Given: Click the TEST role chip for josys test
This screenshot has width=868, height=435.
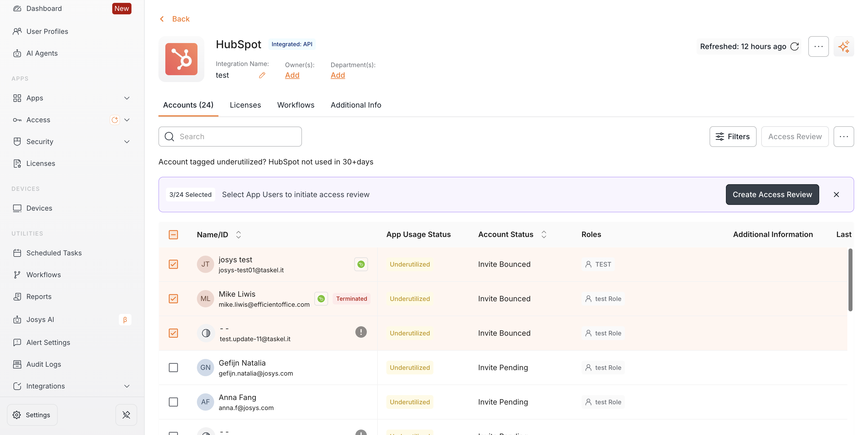Looking at the screenshot, I should tap(598, 264).
